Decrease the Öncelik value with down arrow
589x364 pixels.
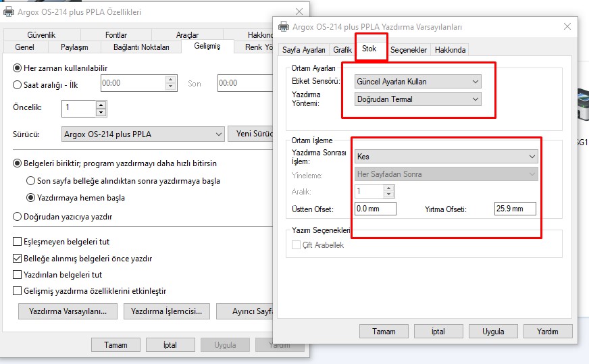coord(101,112)
